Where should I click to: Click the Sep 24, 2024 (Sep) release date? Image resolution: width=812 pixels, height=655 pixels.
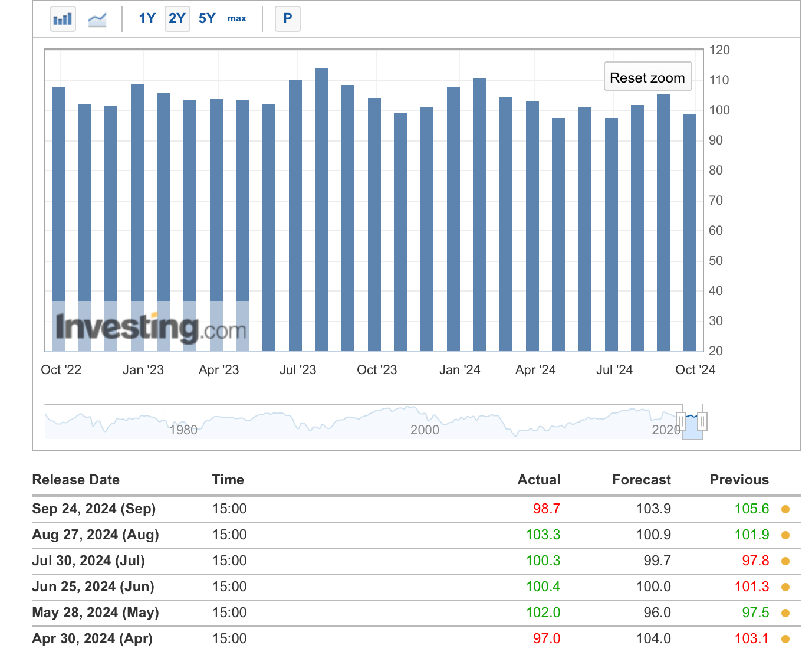(x=94, y=509)
